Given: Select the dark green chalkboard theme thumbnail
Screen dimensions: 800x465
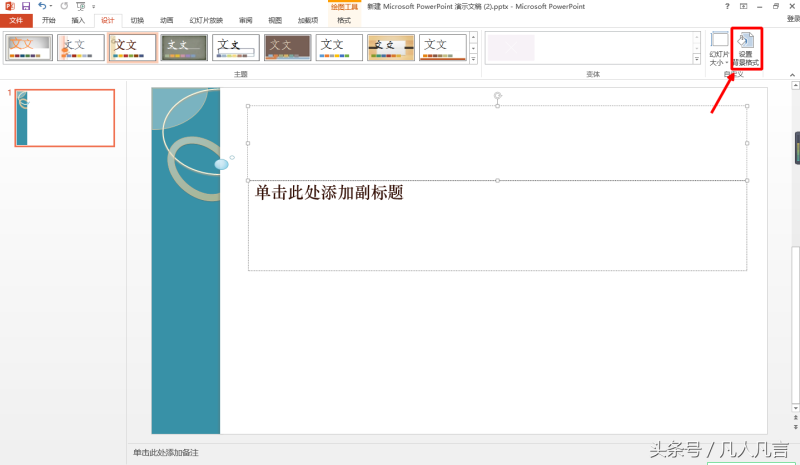Looking at the screenshot, I should (x=184, y=47).
